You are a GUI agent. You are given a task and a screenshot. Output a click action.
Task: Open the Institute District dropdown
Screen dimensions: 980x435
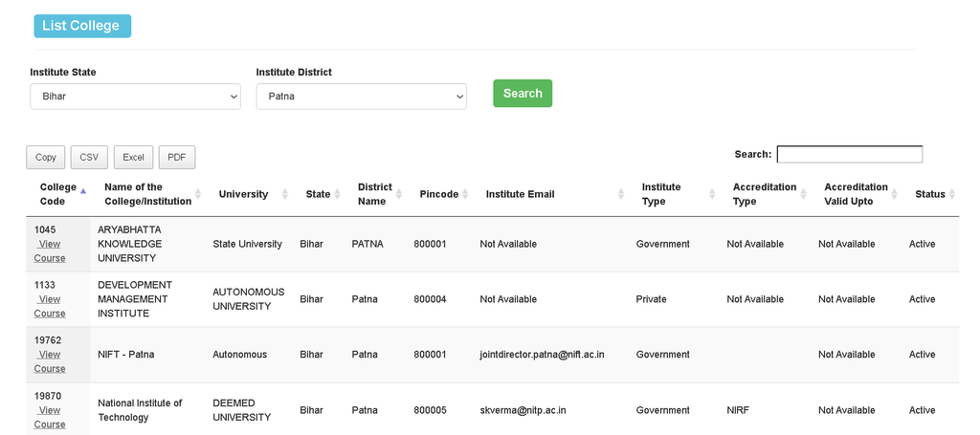[361, 97]
